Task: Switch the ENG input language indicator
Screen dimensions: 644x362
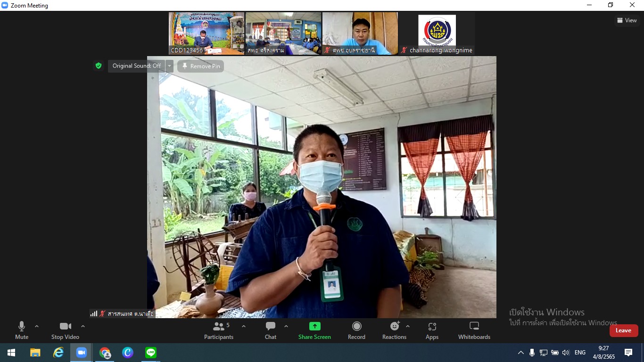Action: pos(580,353)
